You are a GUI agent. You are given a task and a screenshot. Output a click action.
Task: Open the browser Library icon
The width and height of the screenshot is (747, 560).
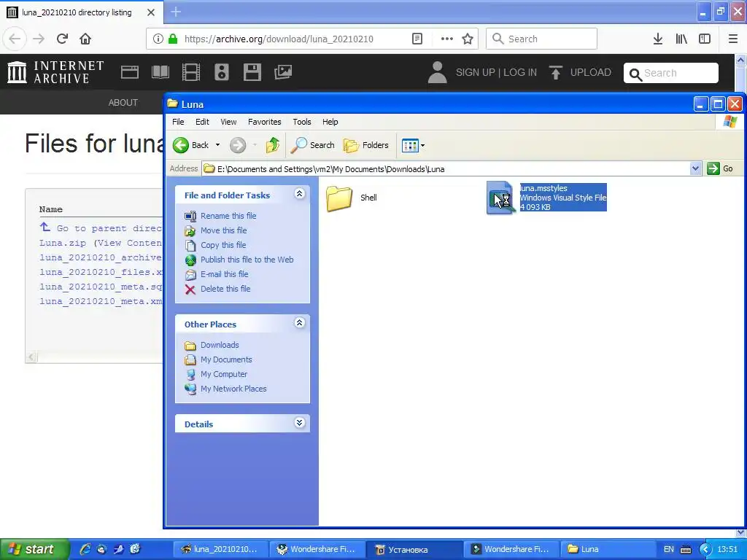pyautogui.click(x=681, y=39)
